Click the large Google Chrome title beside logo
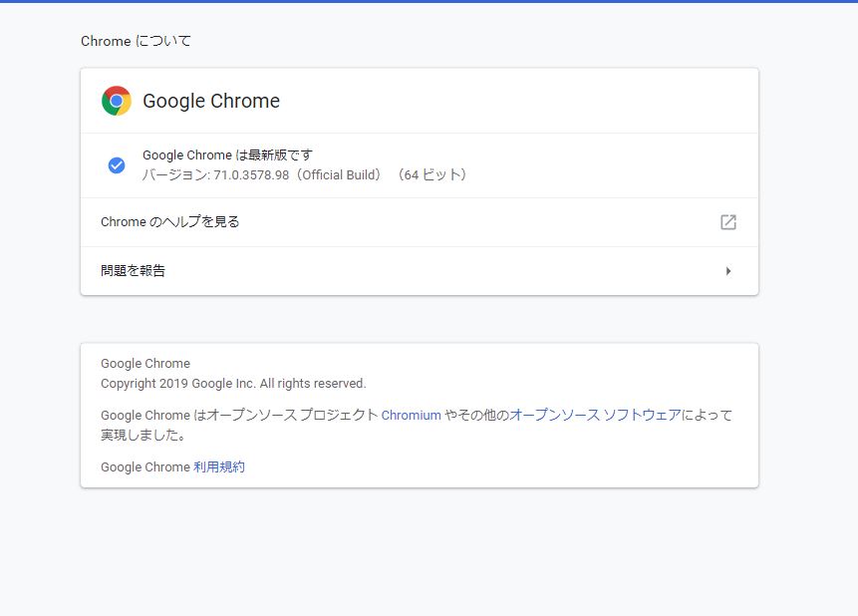The height and width of the screenshot is (616, 858). point(211,101)
